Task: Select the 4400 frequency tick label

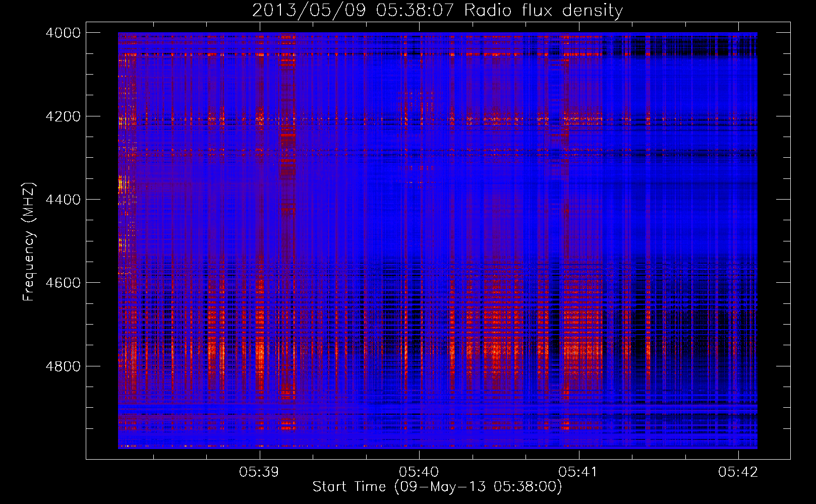Action: click(63, 200)
